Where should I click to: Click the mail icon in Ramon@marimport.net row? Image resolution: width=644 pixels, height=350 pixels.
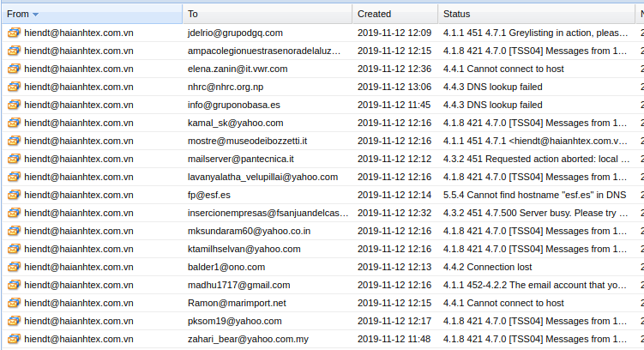[14, 303]
